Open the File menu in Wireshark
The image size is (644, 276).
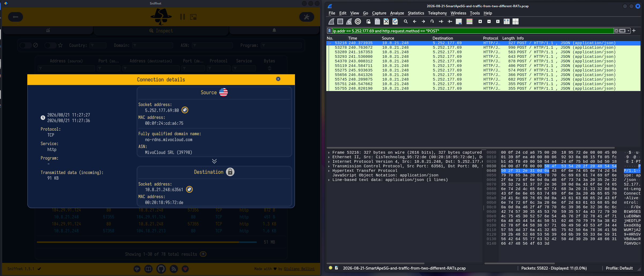pos(332,13)
